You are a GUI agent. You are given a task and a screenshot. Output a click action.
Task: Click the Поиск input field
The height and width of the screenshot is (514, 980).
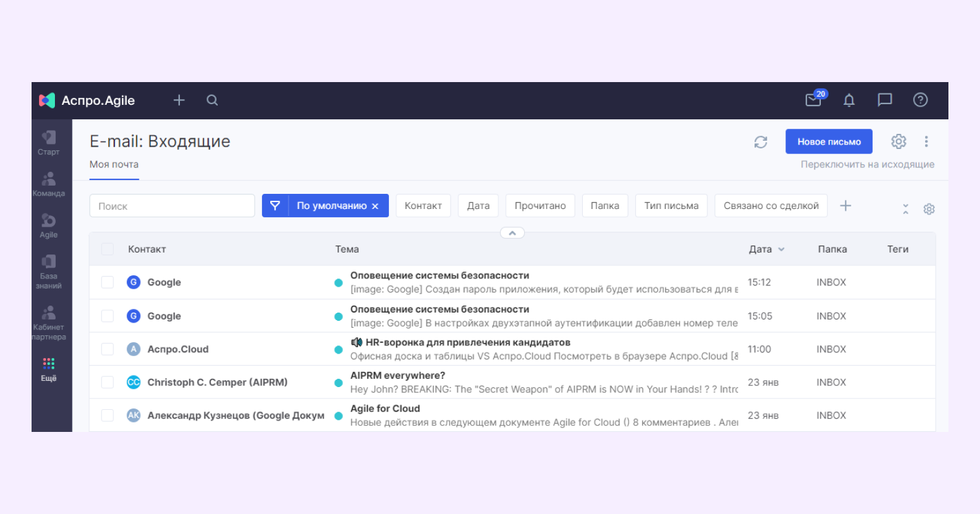coord(172,206)
